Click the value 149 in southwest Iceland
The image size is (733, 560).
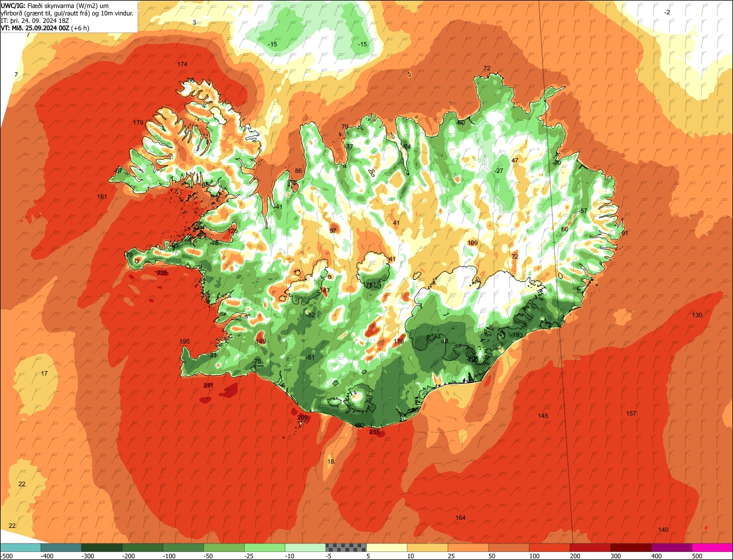click(x=261, y=341)
